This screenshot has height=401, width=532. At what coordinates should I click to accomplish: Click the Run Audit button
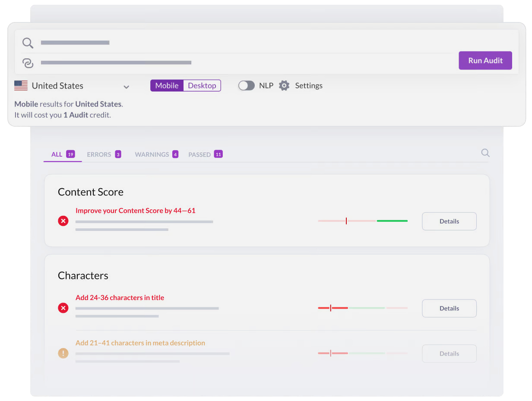pyautogui.click(x=485, y=60)
